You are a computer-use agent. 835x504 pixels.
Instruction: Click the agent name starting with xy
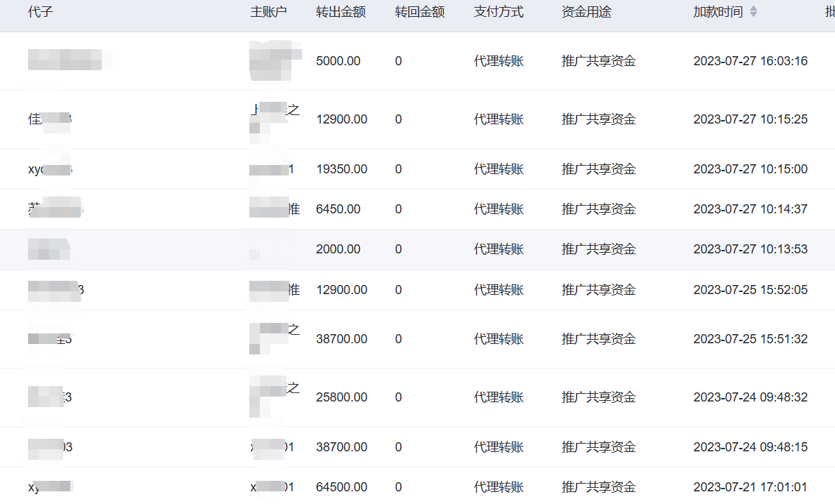click(51, 169)
